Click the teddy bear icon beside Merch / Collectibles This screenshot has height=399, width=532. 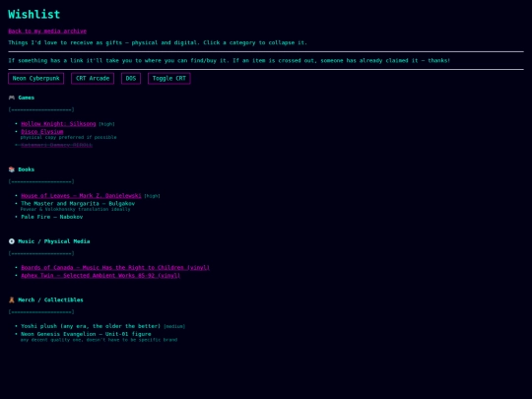coord(12,299)
